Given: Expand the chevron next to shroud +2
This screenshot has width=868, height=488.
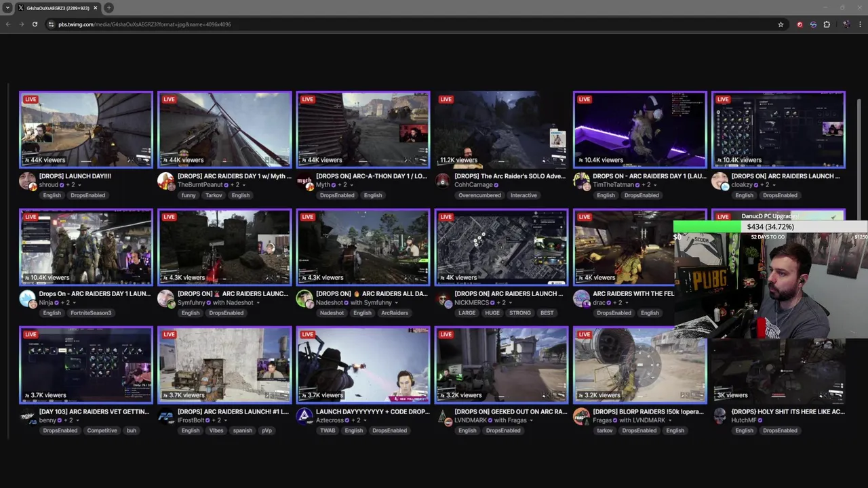Looking at the screenshot, I should tap(79, 185).
